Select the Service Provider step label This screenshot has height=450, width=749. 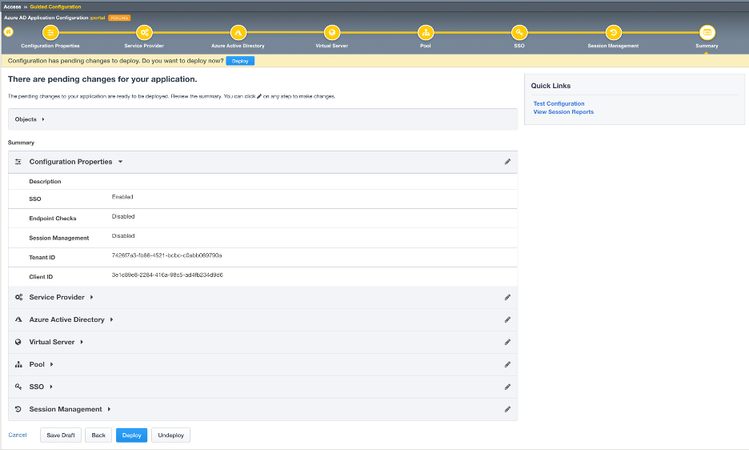click(x=144, y=46)
